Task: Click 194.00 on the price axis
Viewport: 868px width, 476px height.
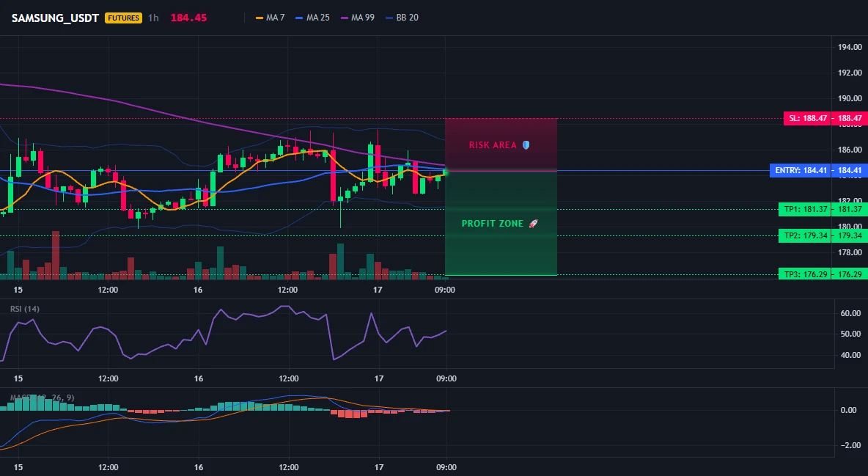Action: 850,47
